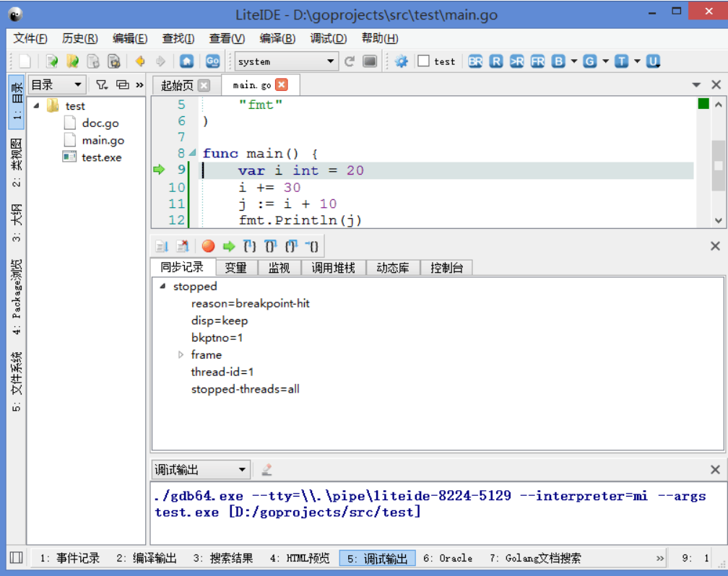Click the reload file icon near system dropdown

[x=351, y=61]
